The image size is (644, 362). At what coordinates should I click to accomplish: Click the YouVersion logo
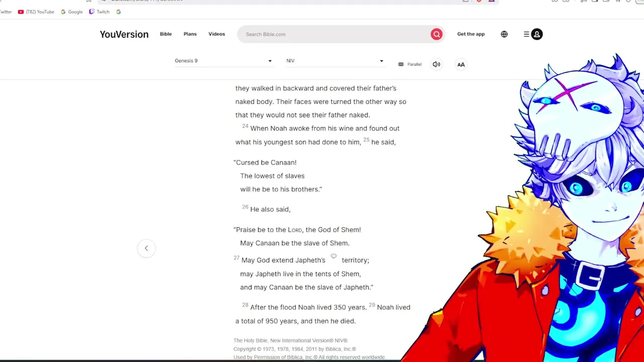(x=124, y=34)
